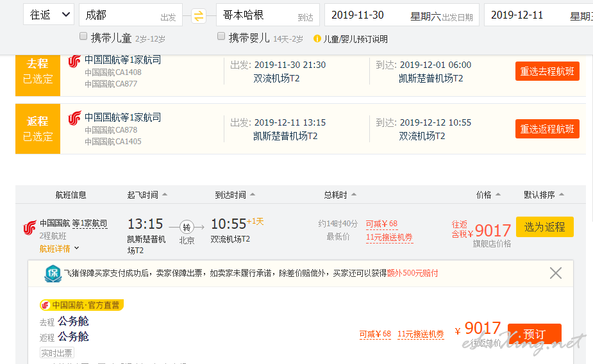Click 中国国航CA877 flight number

[111, 84]
